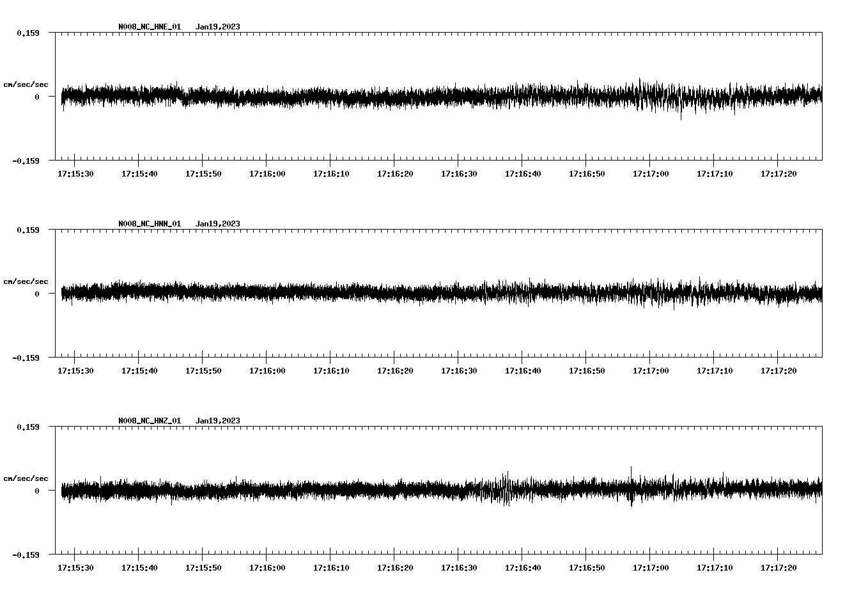Click 17:15:50 time label under HNE plot
The height and width of the screenshot is (591, 868).
[203, 174]
